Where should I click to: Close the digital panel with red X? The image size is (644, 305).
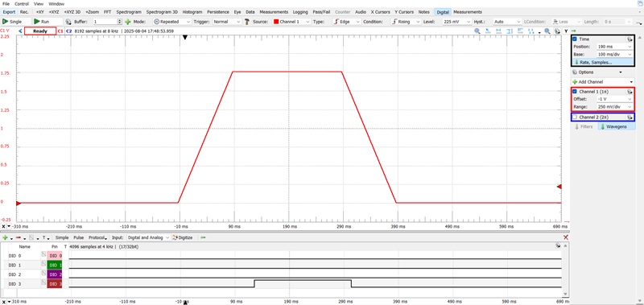click(566, 237)
